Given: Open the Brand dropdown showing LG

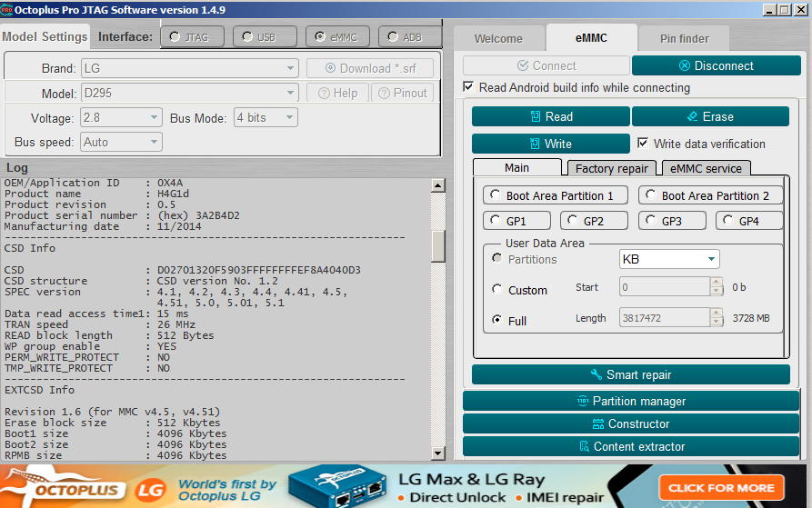Looking at the screenshot, I should pyautogui.click(x=189, y=68).
